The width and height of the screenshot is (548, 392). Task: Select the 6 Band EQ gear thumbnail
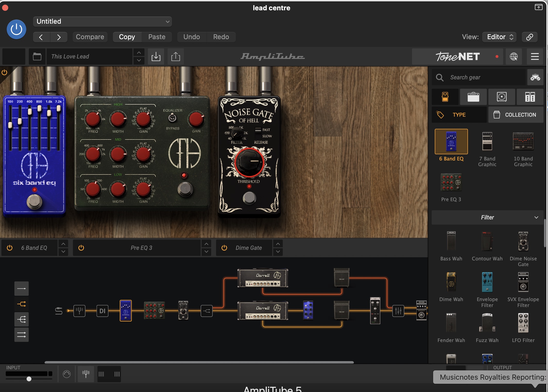451,142
